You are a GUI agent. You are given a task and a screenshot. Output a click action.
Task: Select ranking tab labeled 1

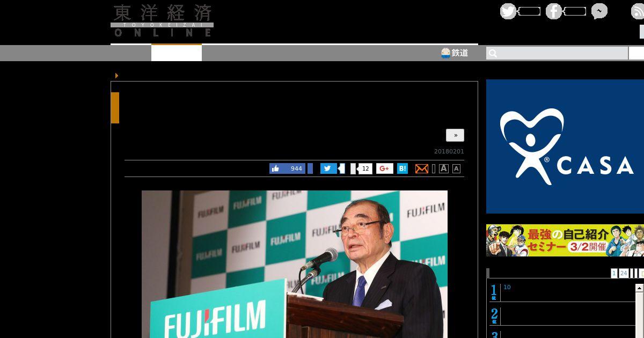click(x=614, y=274)
